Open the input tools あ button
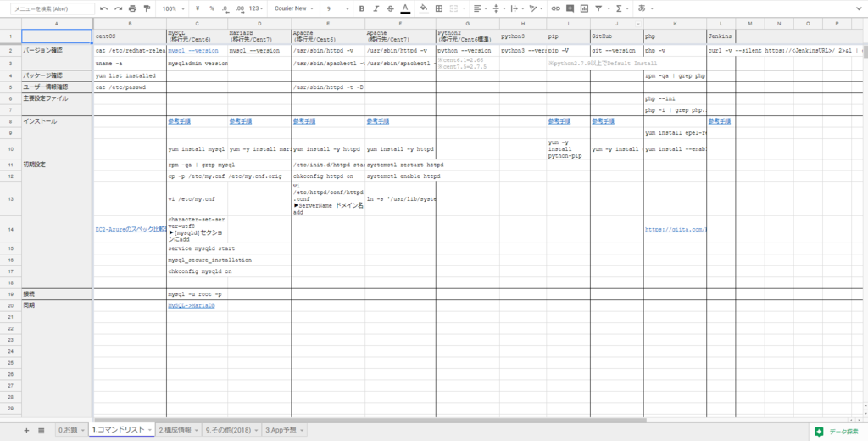 tap(643, 8)
